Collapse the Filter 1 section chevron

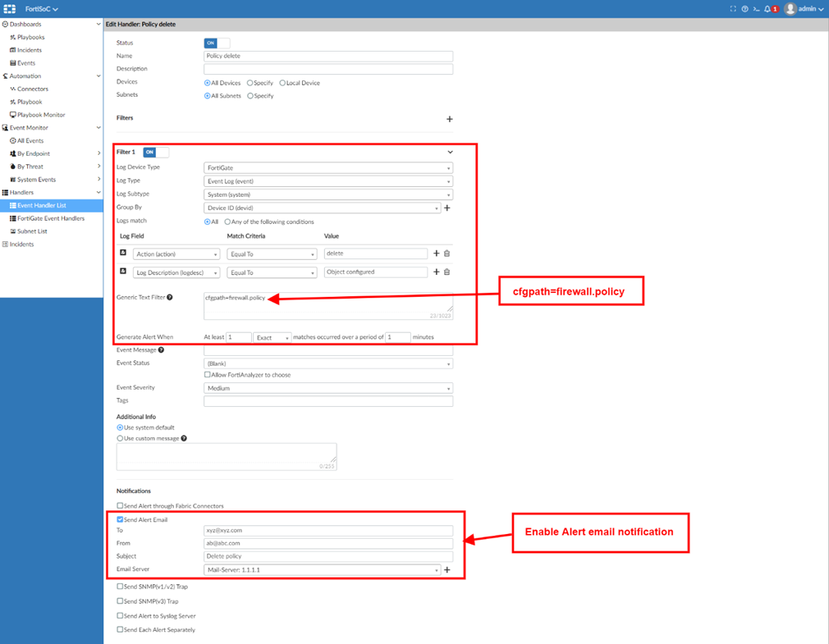pos(450,152)
